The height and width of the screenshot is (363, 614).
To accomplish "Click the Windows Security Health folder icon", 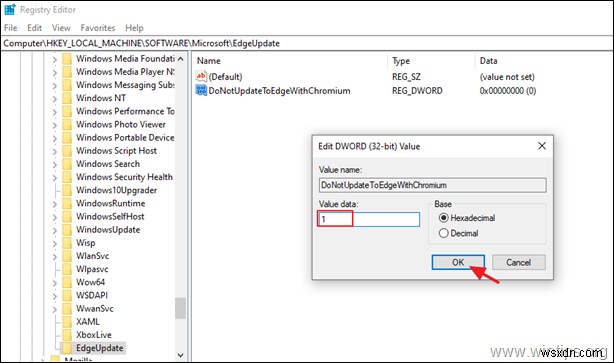I will [67, 177].
